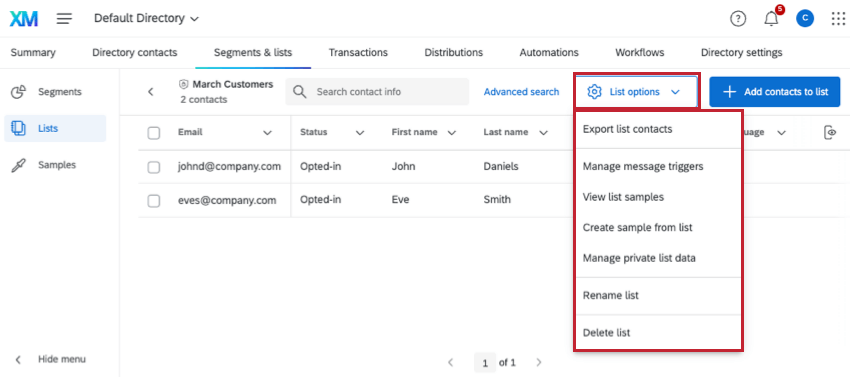This screenshot has height=377, width=850.
Task: Open the notifications bell
Action: [771, 19]
